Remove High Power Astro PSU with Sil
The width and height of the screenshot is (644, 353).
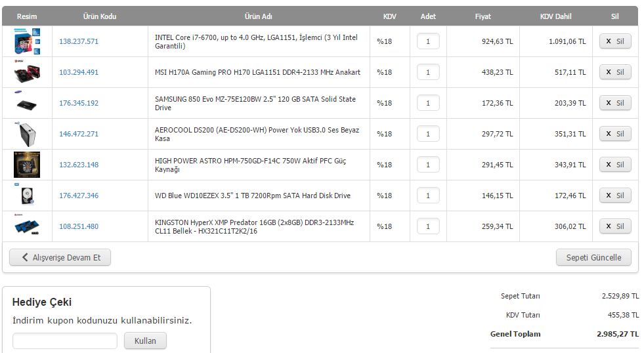[615, 164]
